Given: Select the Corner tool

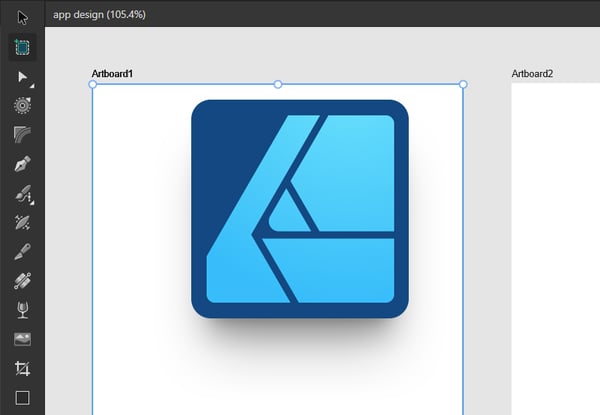Looking at the screenshot, I should [x=22, y=134].
